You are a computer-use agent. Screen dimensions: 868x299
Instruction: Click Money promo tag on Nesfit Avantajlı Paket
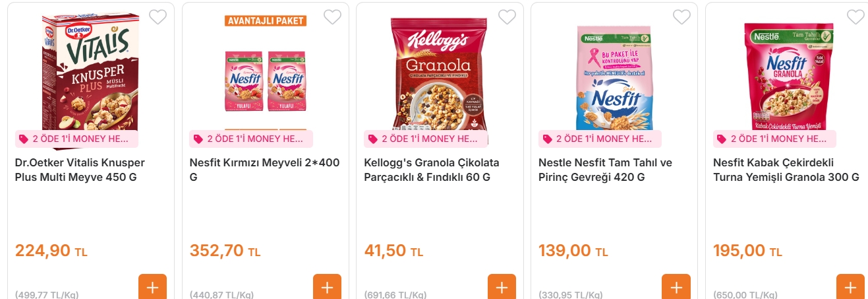[x=251, y=139]
